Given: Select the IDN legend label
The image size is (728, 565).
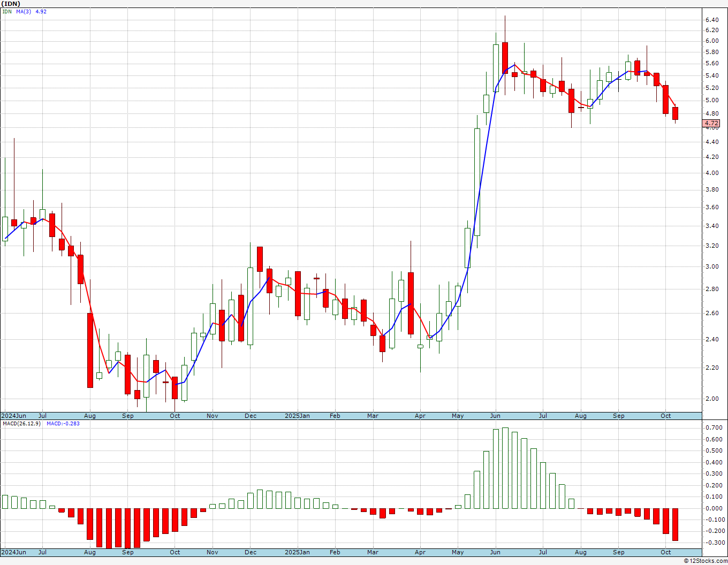Looking at the screenshot, I should 7,11.
